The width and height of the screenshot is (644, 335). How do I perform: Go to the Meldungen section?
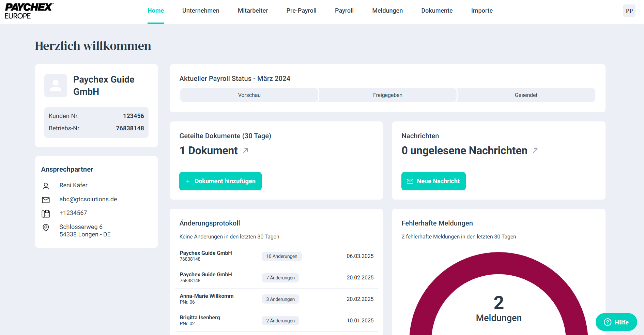[x=387, y=11]
